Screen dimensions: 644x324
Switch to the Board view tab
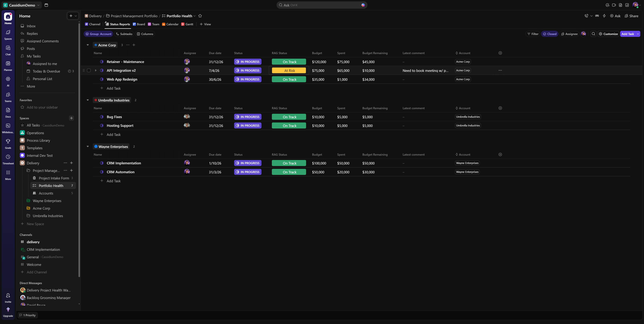tap(139, 24)
